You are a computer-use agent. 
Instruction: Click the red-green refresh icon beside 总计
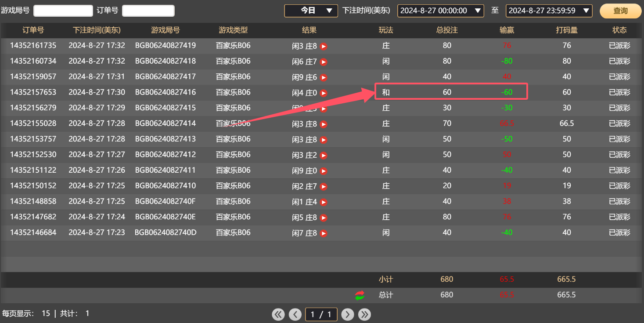coord(360,295)
